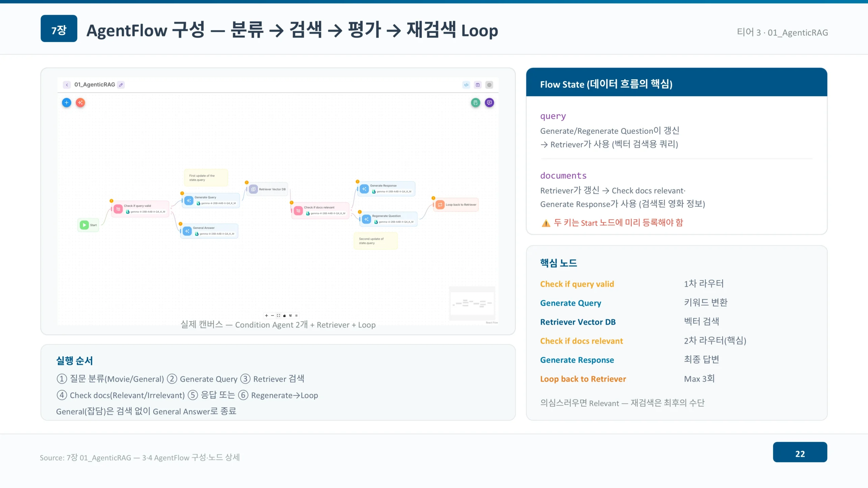The height and width of the screenshot is (488, 868).
Task: Click 'Retriever Vector DB' in 핵심 노드 list
Action: (578, 322)
